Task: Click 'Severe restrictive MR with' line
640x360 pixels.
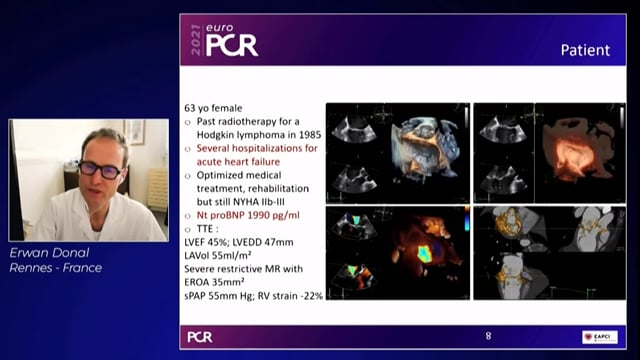Action: point(243,269)
